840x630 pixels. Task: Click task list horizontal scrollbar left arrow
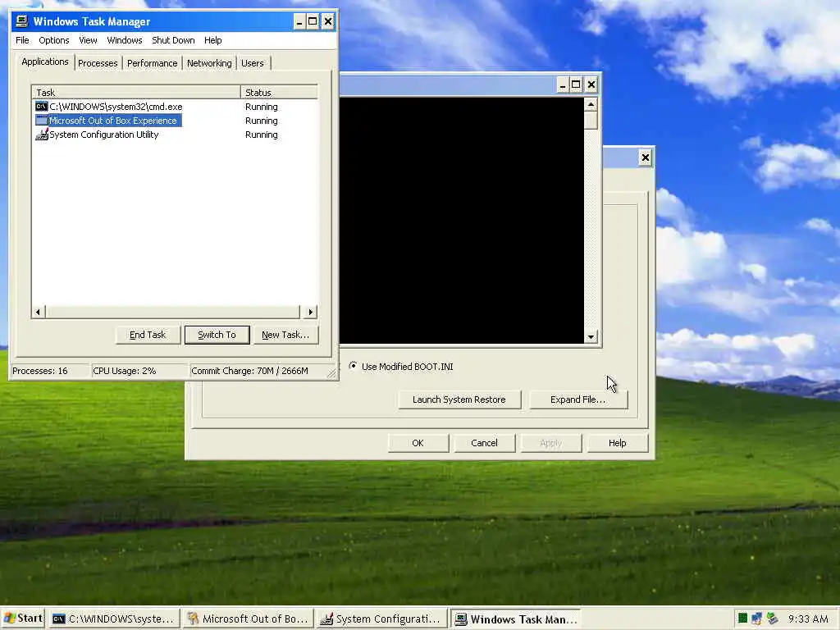38,312
